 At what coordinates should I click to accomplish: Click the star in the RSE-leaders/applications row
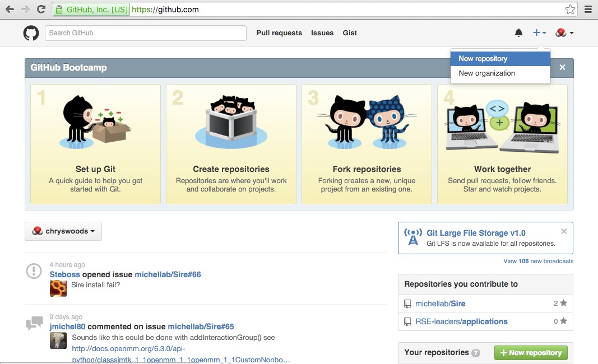point(563,321)
